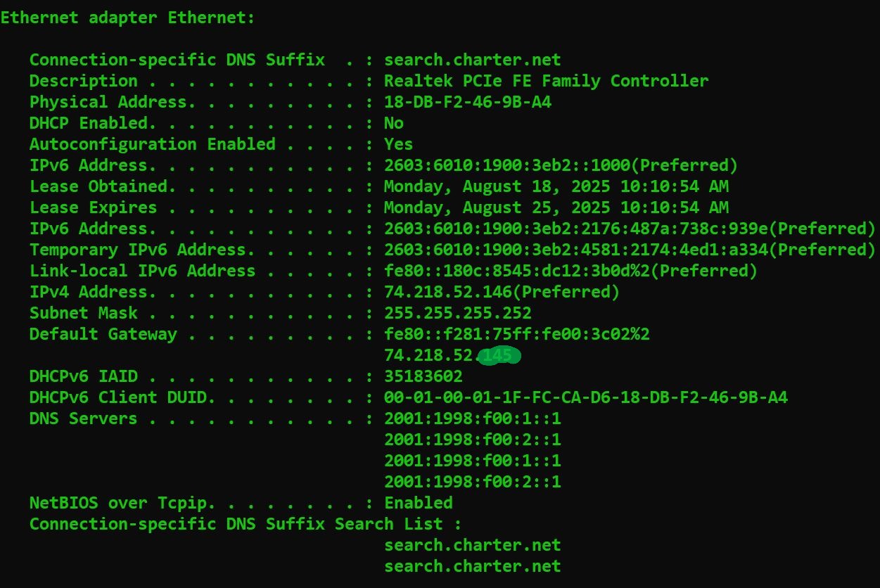The height and width of the screenshot is (588, 880).
Task: Click the "Ethernet adapter Ethernet:" heading
Action: coord(127,18)
